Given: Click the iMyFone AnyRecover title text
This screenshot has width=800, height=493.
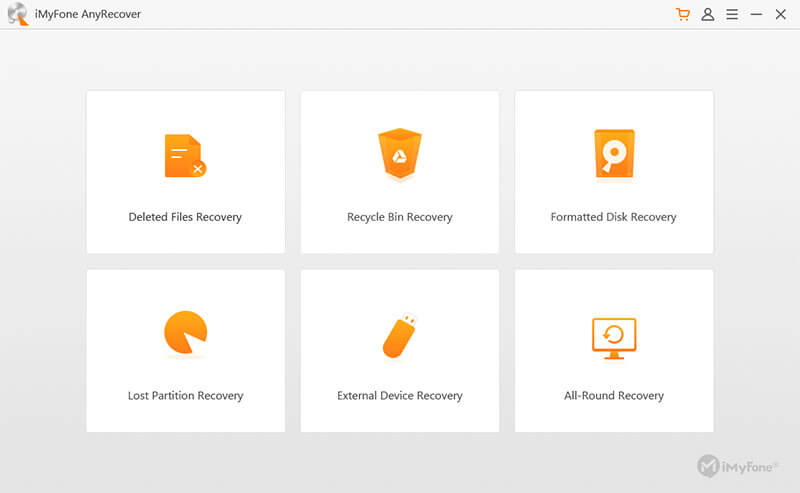Looking at the screenshot, I should click(88, 14).
